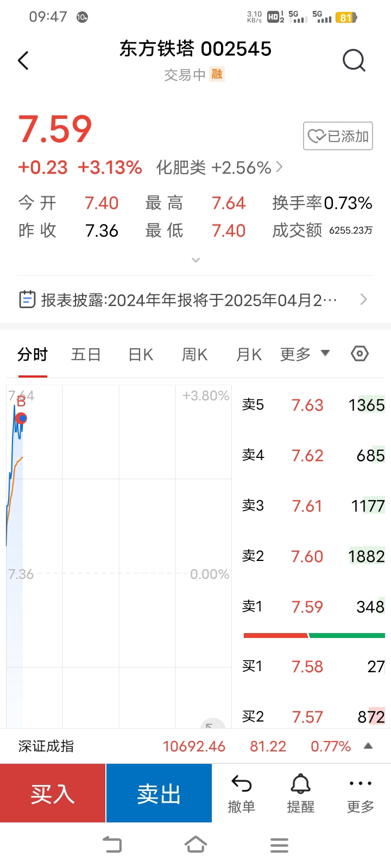Viewport: 391px width, 868px height.
Task: Open the 更多 chart period dropdown
Action: (305, 354)
